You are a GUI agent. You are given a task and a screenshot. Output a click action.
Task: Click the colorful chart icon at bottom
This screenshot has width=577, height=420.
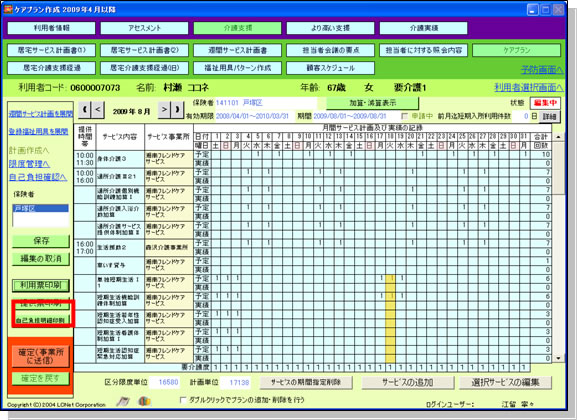(x=145, y=401)
